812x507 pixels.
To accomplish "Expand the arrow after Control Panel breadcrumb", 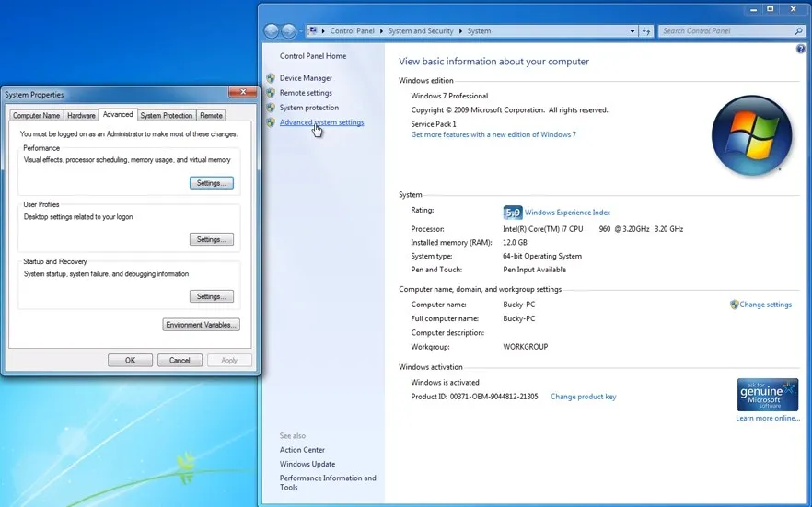I will pos(382,31).
